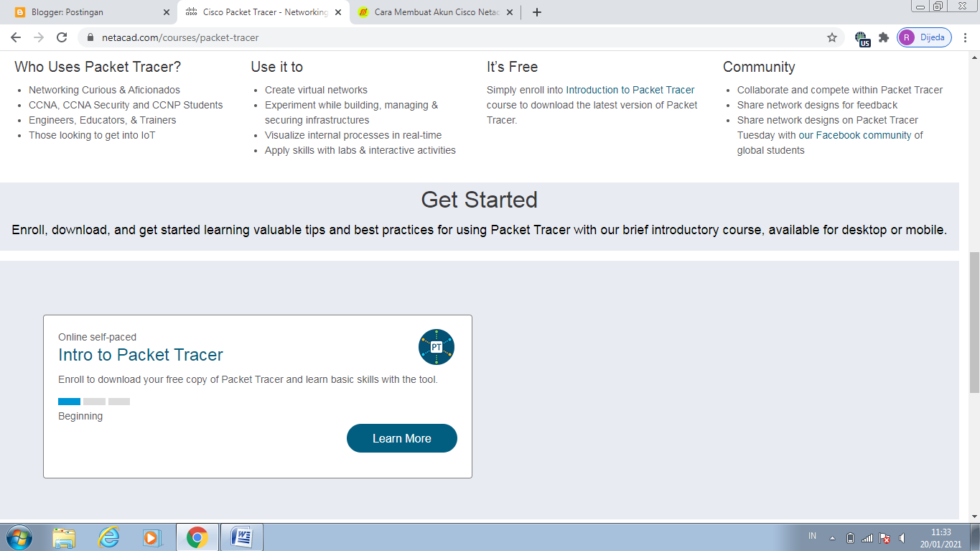Open Action Center flag icon
This screenshot has width=980, height=551.
click(x=885, y=538)
